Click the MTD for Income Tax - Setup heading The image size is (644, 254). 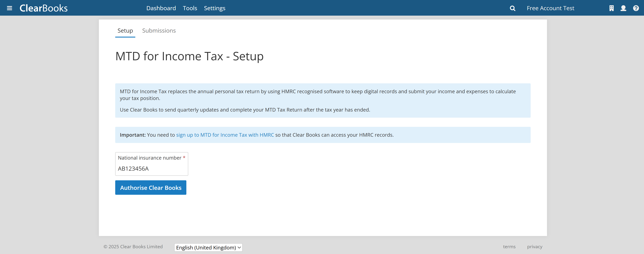point(189,56)
